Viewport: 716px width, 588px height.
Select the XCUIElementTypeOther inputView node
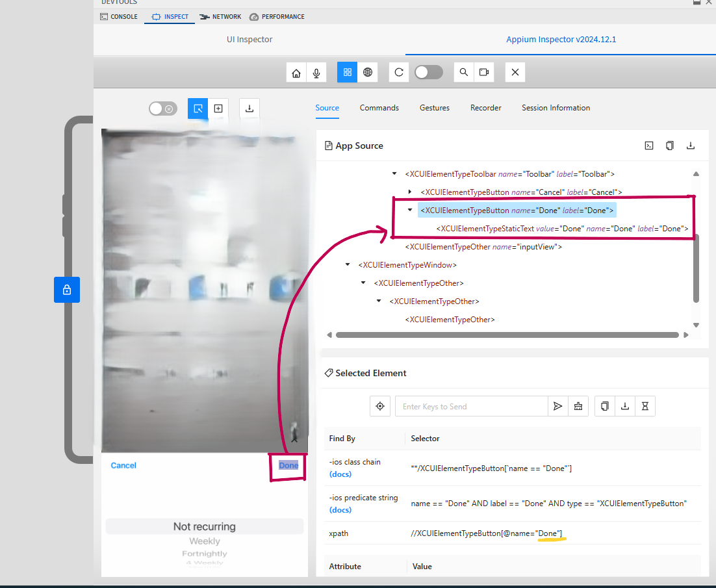pyautogui.click(x=483, y=247)
